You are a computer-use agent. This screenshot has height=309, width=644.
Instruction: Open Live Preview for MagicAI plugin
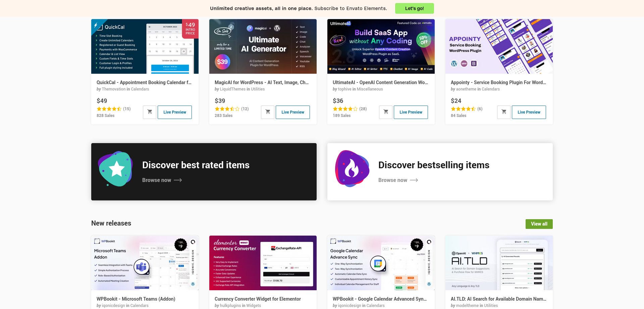(293, 112)
